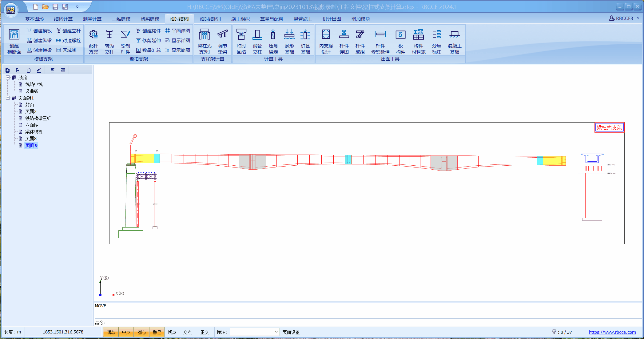Viewport: 644px width, 339px height.
Task: Open the 标注 dropdown in status bar
Action: (x=276, y=332)
